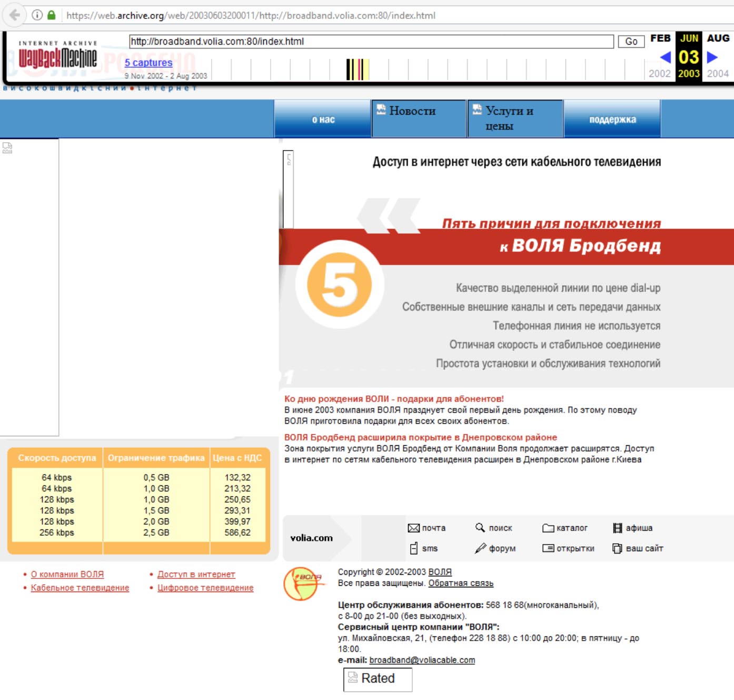Focus the Wayback Machine URL input field
734x700 pixels.
(371, 42)
